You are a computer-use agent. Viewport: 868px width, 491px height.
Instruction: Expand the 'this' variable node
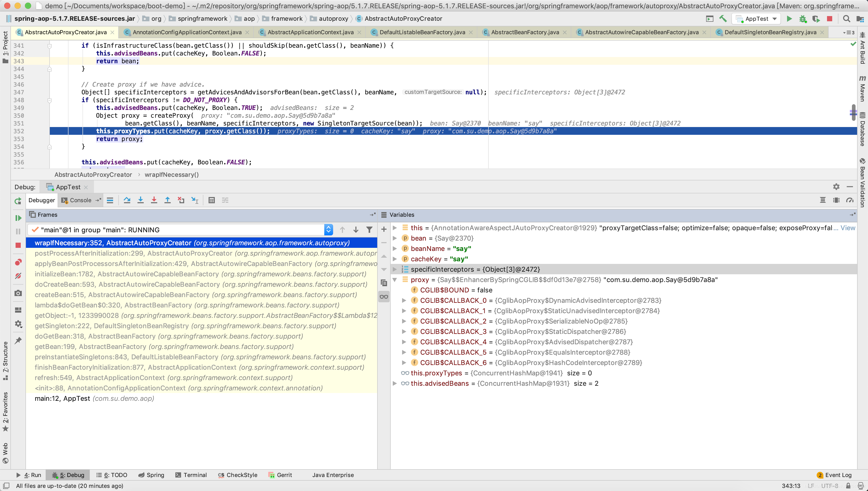point(394,228)
